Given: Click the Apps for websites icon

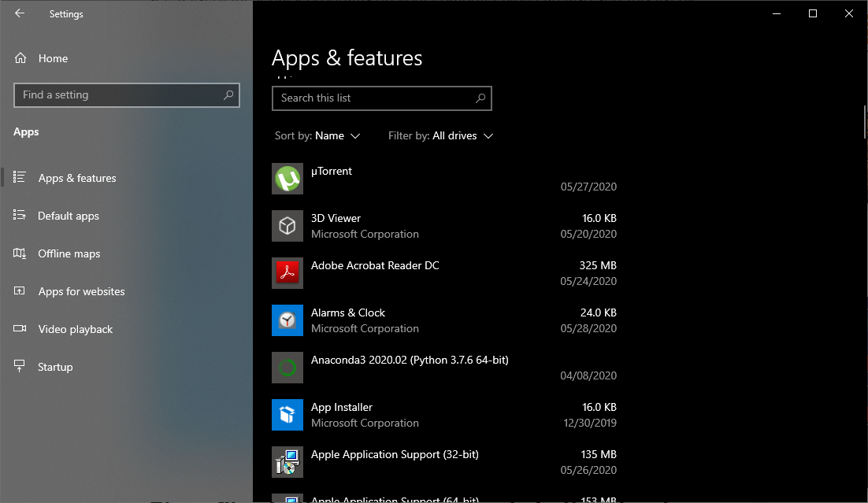Looking at the screenshot, I should click(20, 291).
